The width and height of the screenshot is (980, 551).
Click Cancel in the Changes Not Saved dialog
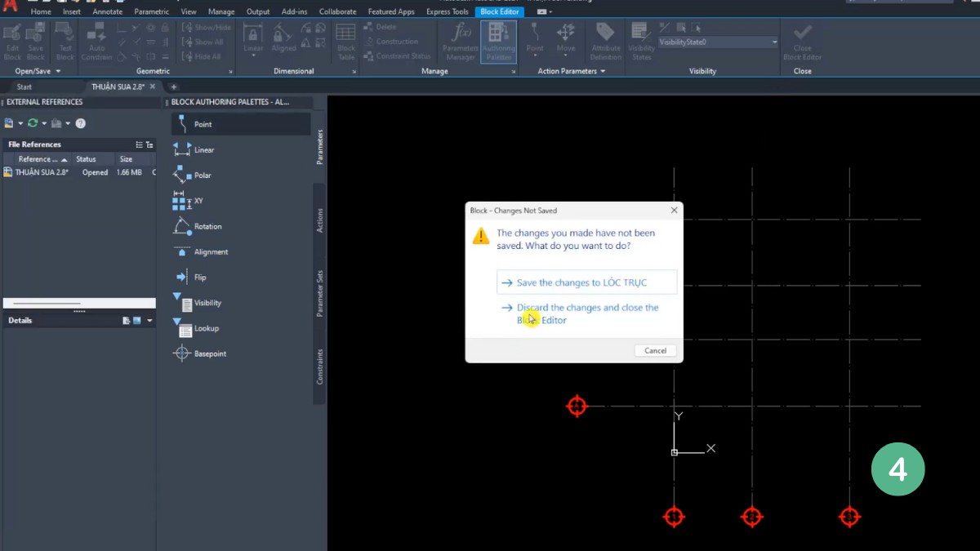(655, 350)
